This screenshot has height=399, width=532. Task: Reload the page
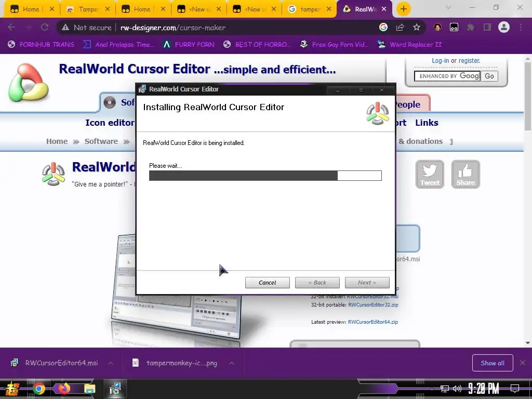[x=45, y=28]
